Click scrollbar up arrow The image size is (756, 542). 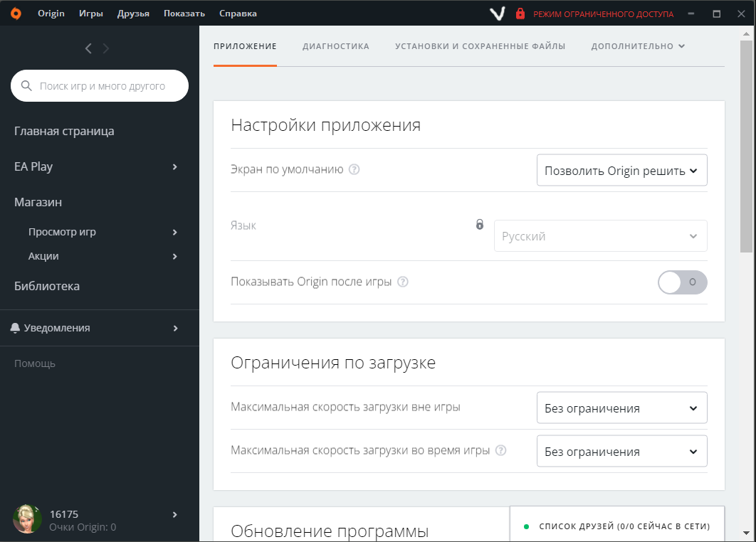[x=746, y=33]
